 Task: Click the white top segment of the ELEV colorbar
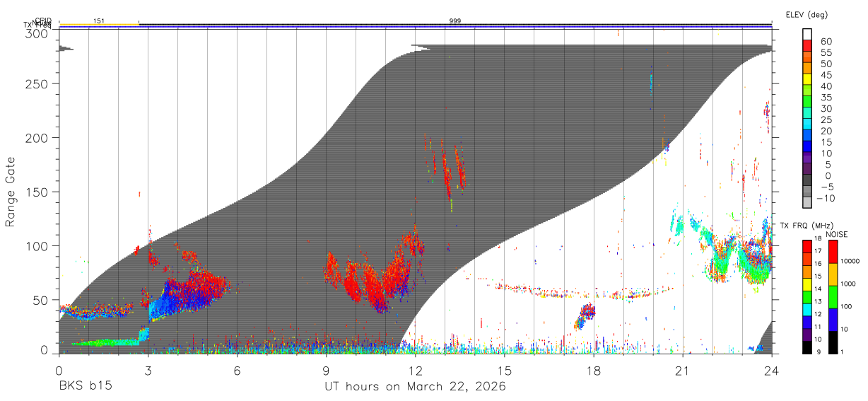[x=807, y=35]
